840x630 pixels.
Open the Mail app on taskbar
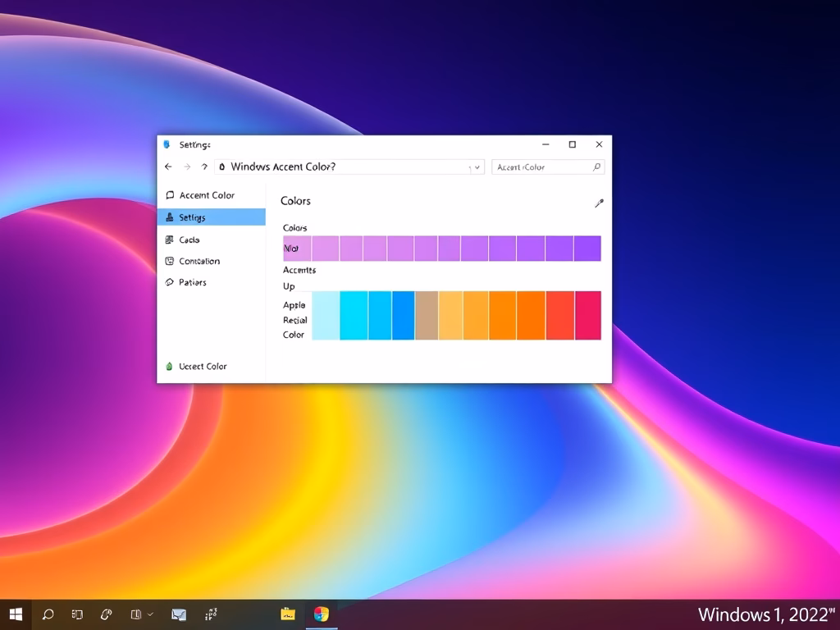pyautogui.click(x=178, y=615)
